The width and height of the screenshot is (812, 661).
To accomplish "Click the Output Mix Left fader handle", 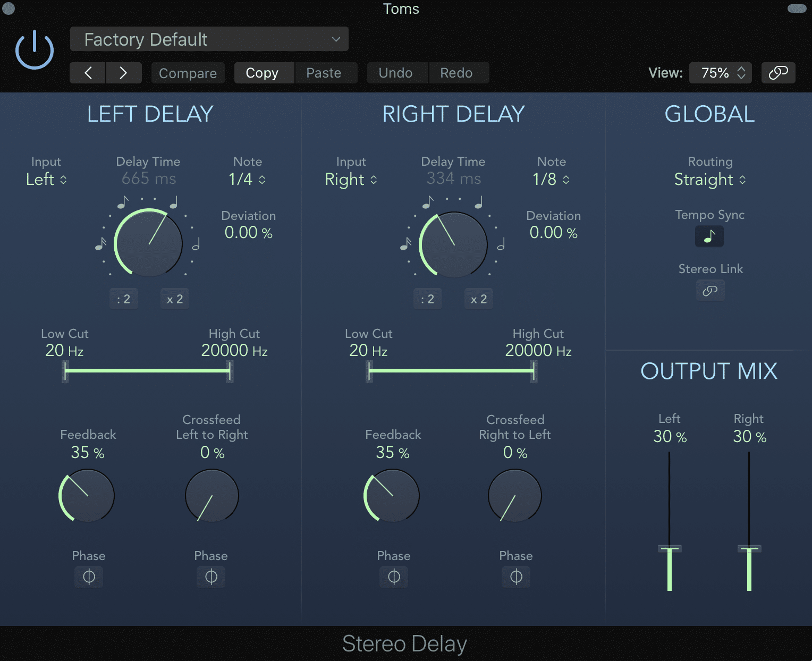I will point(670,549).
